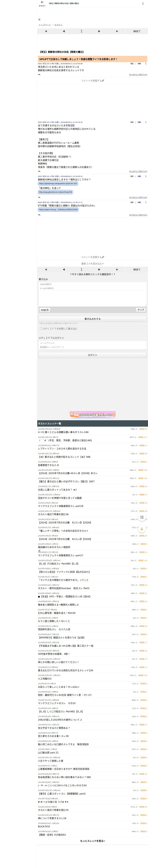Image resolution: width=148 pixels, height=868 pixels.
Task: Open thread 幻の心霊写真・動画を追え！Part34
Action: click(57, 613)
